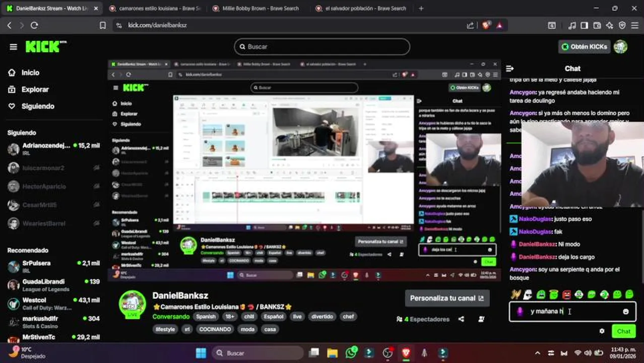Open Windows Start menu
This screenshot has height=363, width=644.
point(201,353)
